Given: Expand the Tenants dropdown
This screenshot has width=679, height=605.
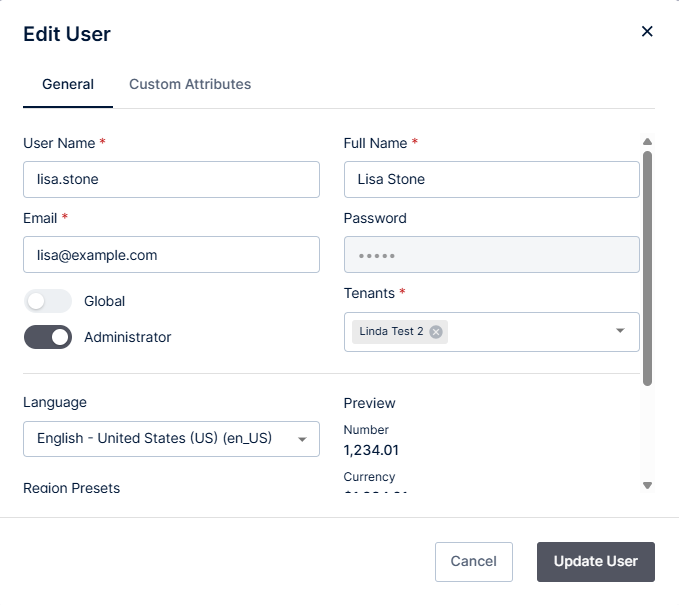Looking at the screenshot, I should 620,331.
